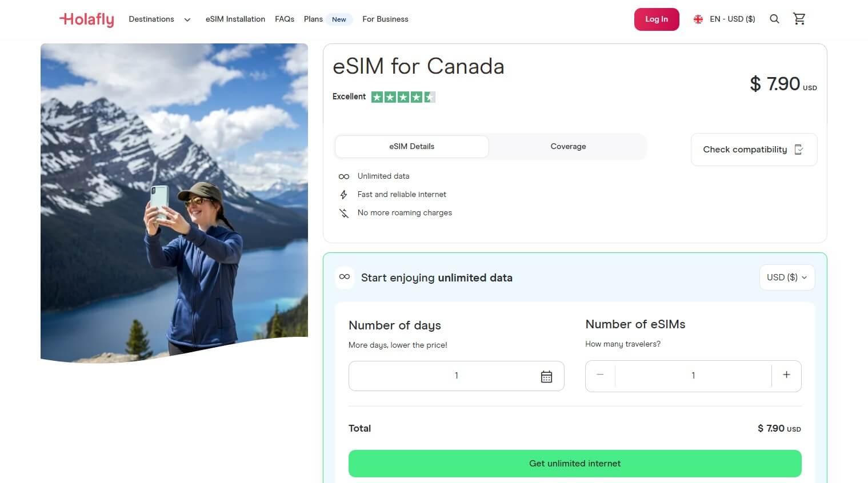Click the unlimited data infinity icon

pos(344,176)
